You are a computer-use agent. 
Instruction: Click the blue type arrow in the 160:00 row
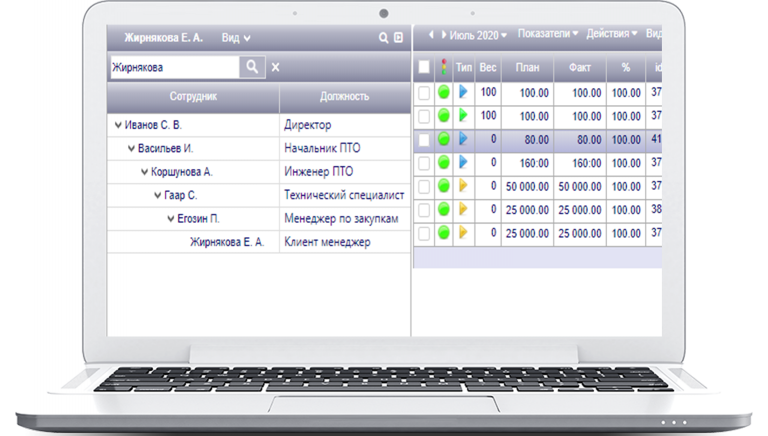point(463,162)
